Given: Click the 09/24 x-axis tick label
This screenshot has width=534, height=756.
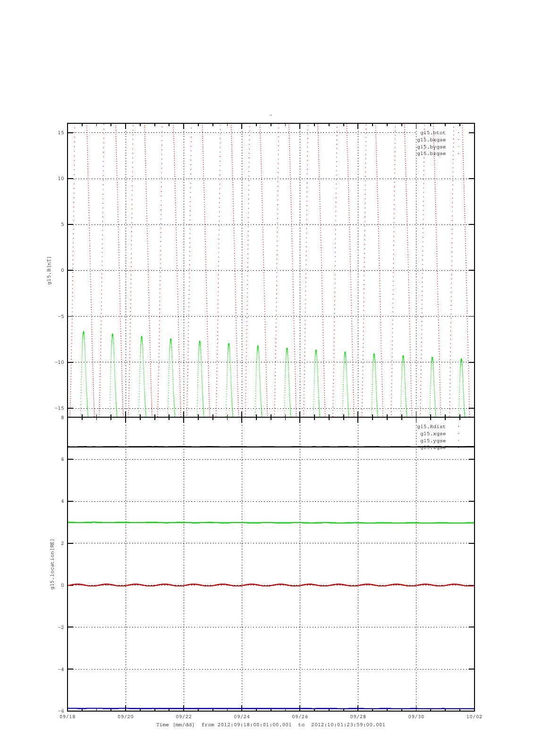Looking at the screenshot, I should point(241,716).
